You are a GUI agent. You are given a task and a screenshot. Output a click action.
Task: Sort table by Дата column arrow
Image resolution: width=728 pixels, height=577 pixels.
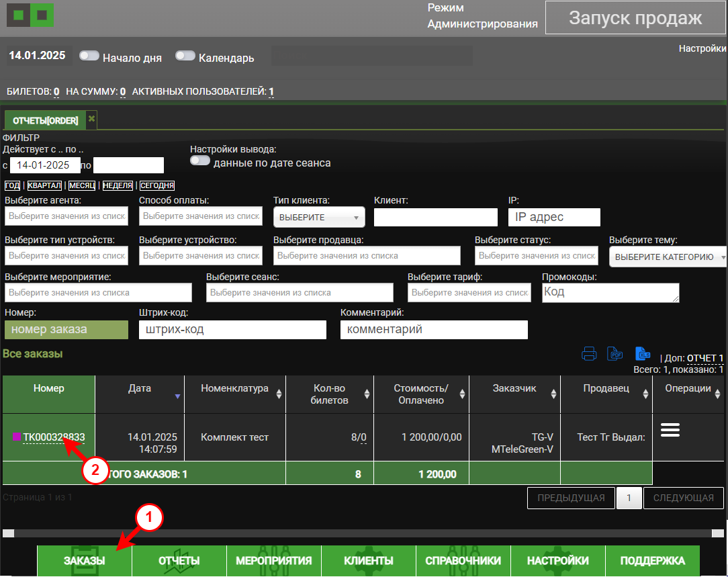[177, 397]
